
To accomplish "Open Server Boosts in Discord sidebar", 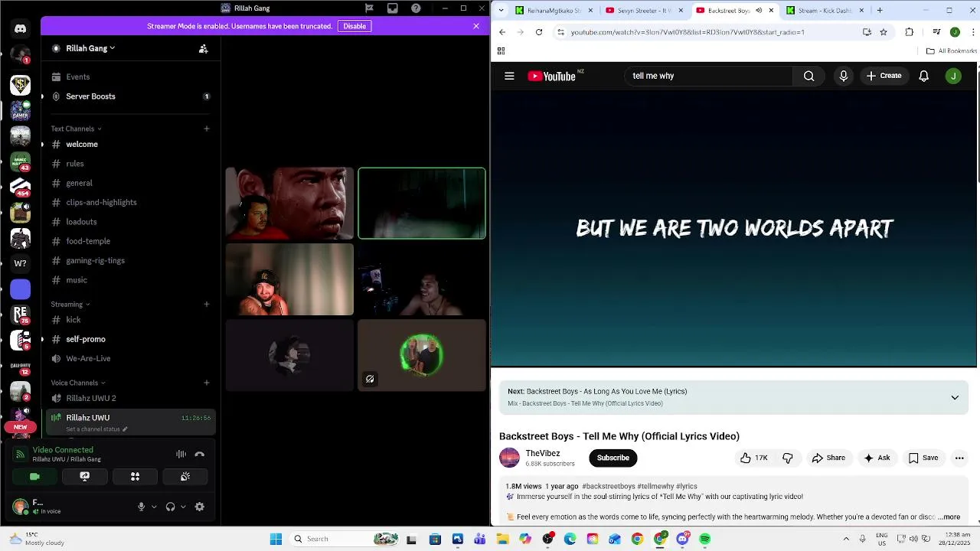I will (130, 96).
